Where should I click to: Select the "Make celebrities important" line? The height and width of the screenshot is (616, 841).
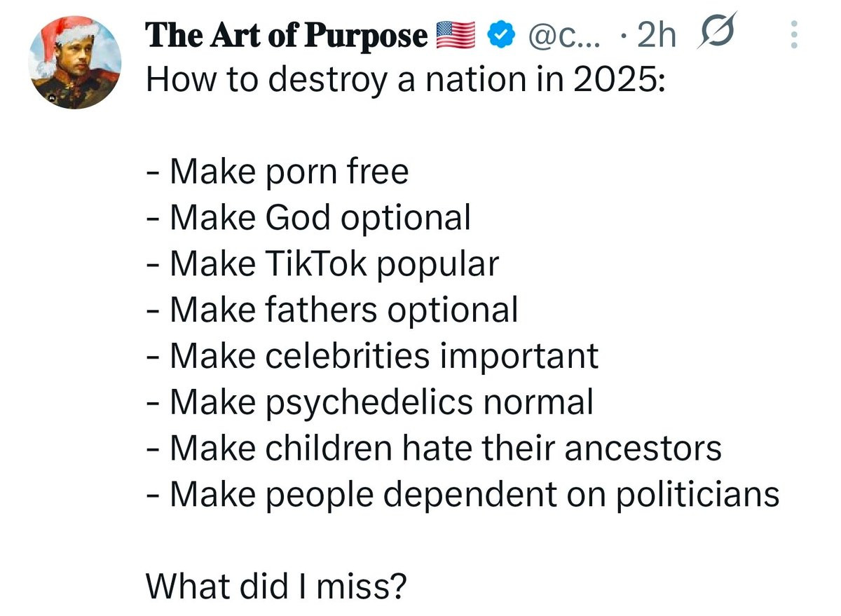[x=372, y=356]
